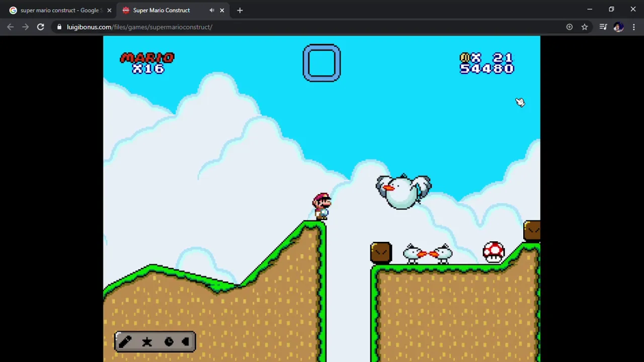The width and height of the screenshot is (644, 362).
Task: Open the media control playlist icon
Action: (x=603, y=27)
